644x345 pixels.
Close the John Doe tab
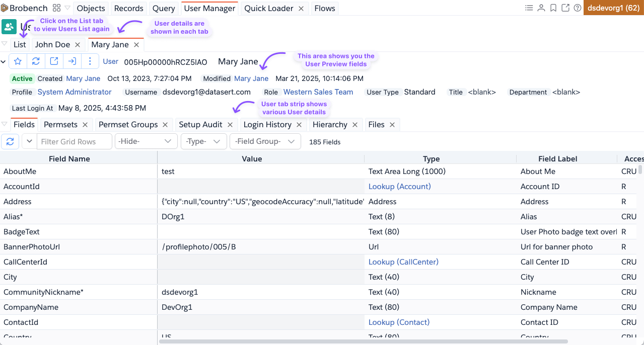(x=78, y=45)
